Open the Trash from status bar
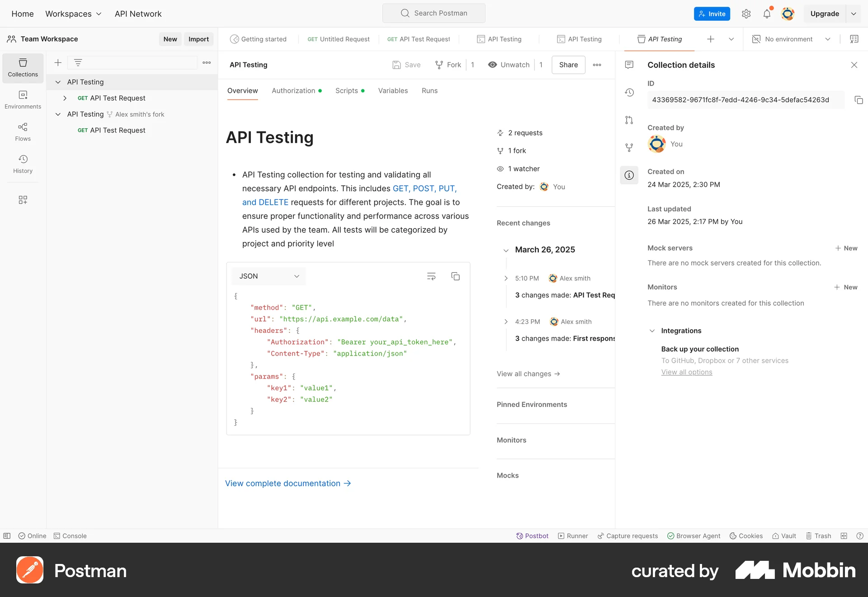Image resolution: width=868 pixels, height=597 pixels. [x=818, y=535]
